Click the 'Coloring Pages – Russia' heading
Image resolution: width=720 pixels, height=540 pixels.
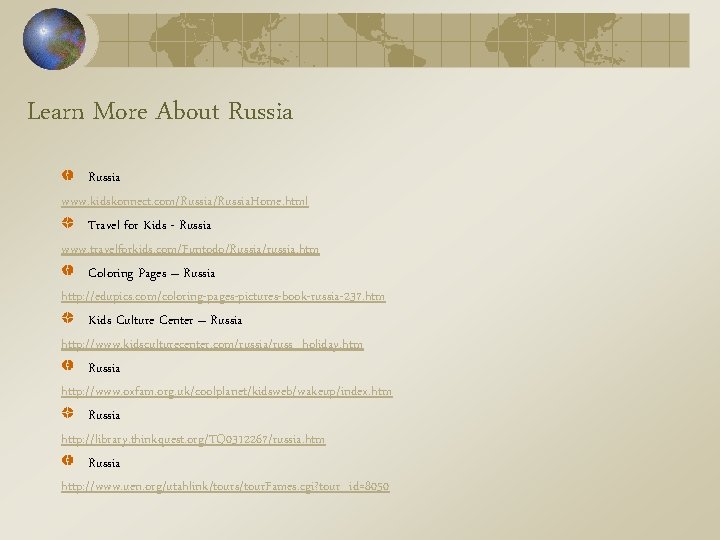point(152,274)
